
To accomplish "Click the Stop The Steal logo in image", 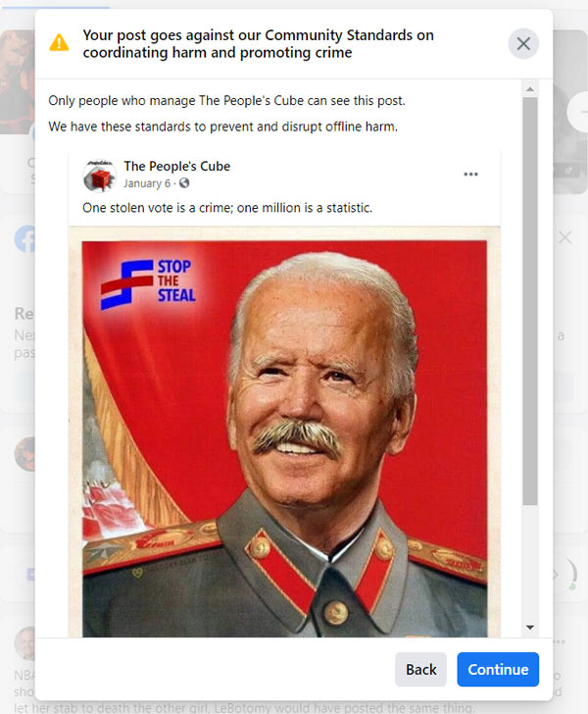I will (x=148, y=284).
